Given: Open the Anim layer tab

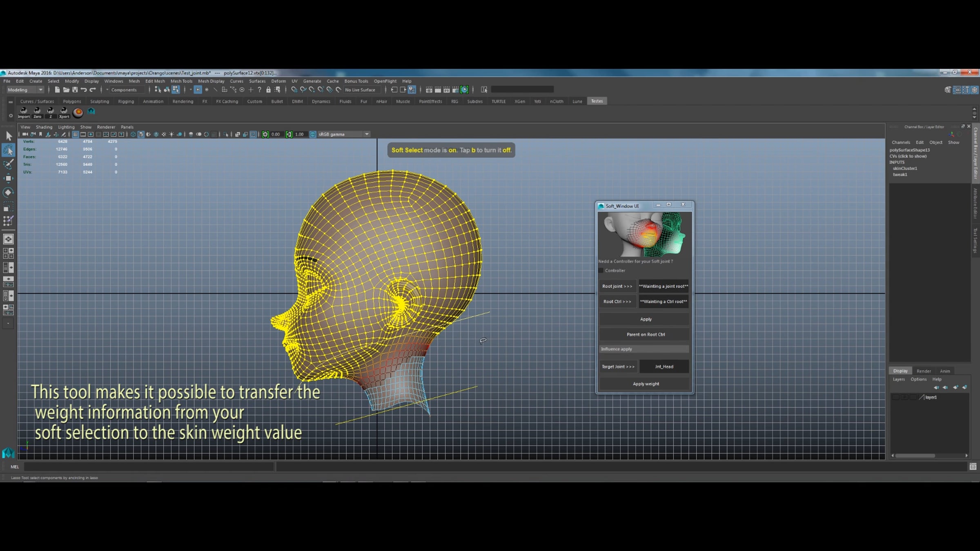Looking at the screenshot, I should [945, 371].
